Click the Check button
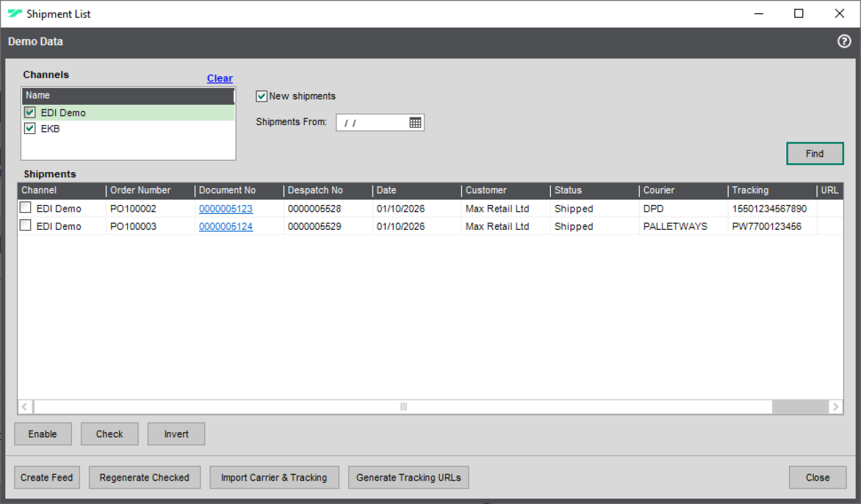This screenshot has width=861, height=504. pos(110,434)
